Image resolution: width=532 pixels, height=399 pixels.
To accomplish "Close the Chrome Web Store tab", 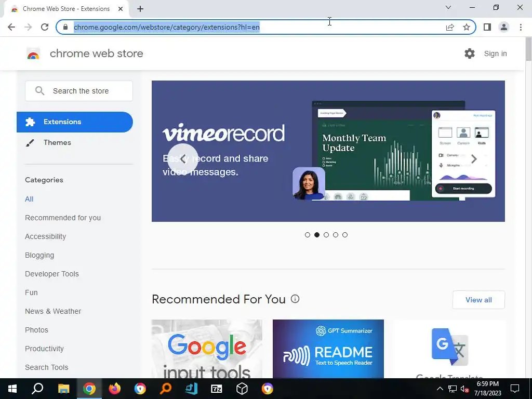I will click(121, 9).
